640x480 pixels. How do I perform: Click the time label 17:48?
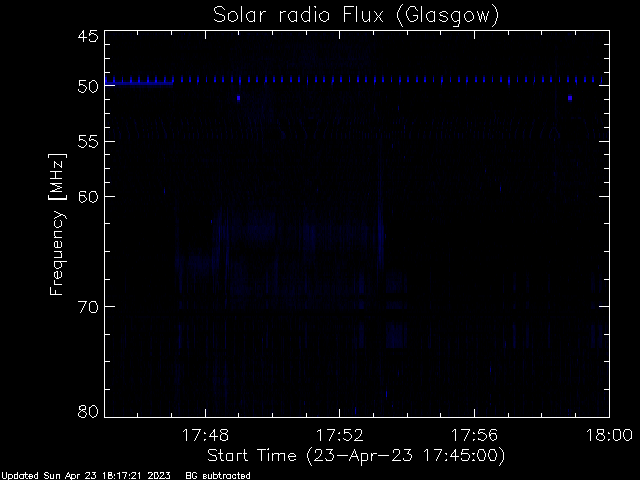point(205,435)
